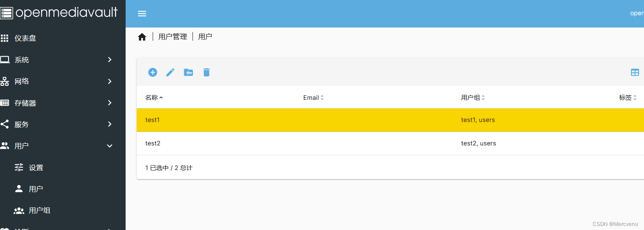Go to home via house icon
Image resolution: width=644 pixels, height=230 pixels.
point(142,37)
